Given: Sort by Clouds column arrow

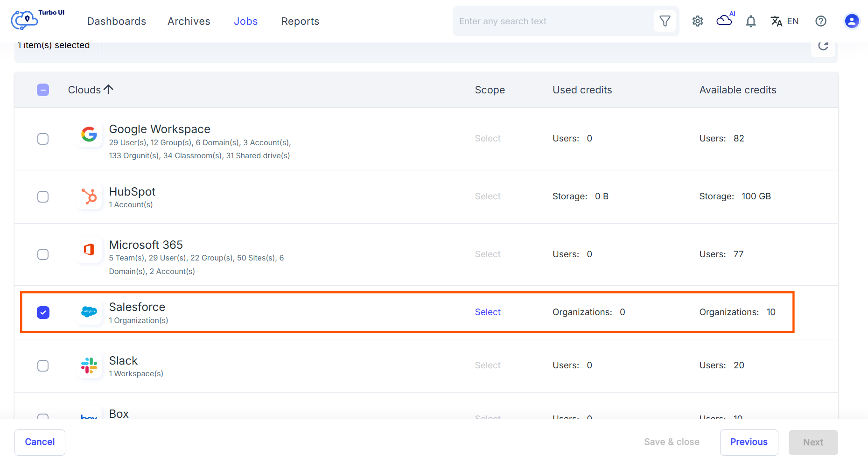Looking at the screenshot, I should click(x=108, y=89).
